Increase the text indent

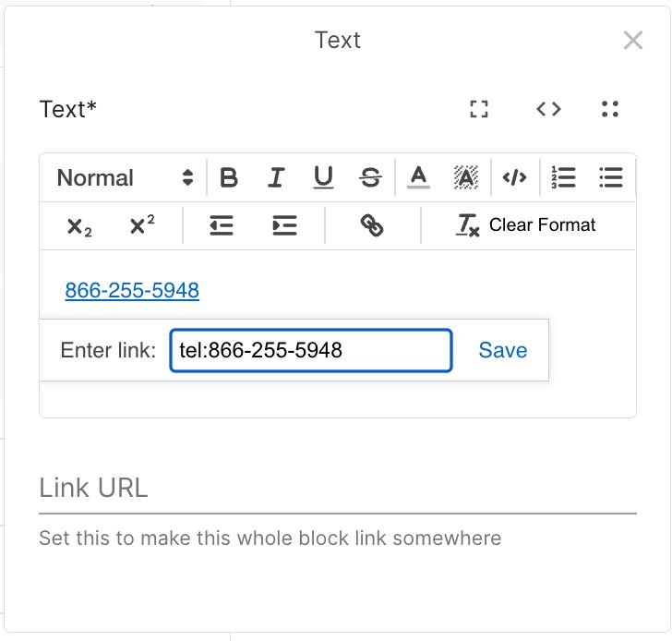coord(284,226)
